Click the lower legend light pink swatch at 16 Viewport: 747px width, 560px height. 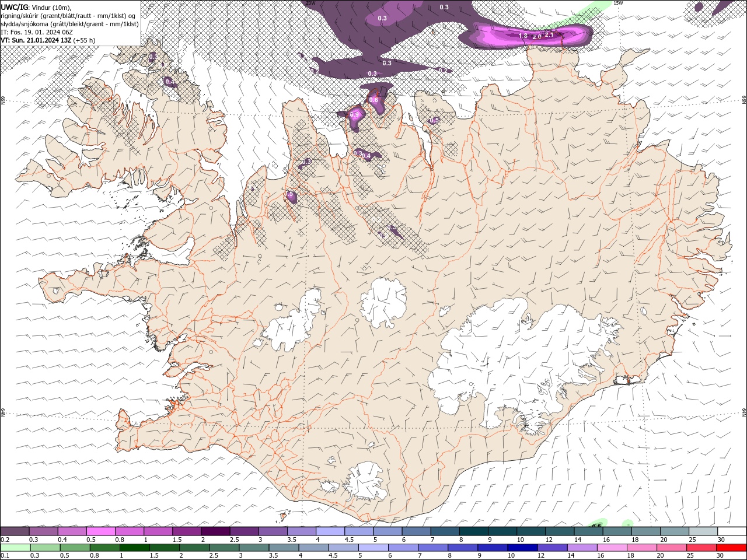point(612,548)
